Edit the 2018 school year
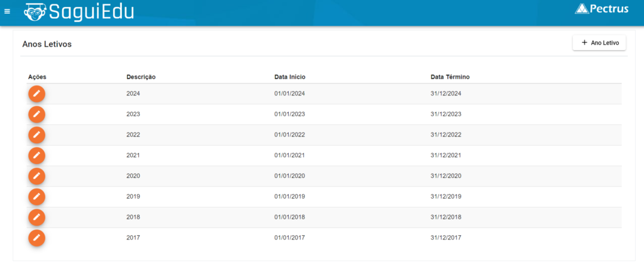 coord(36,217)
